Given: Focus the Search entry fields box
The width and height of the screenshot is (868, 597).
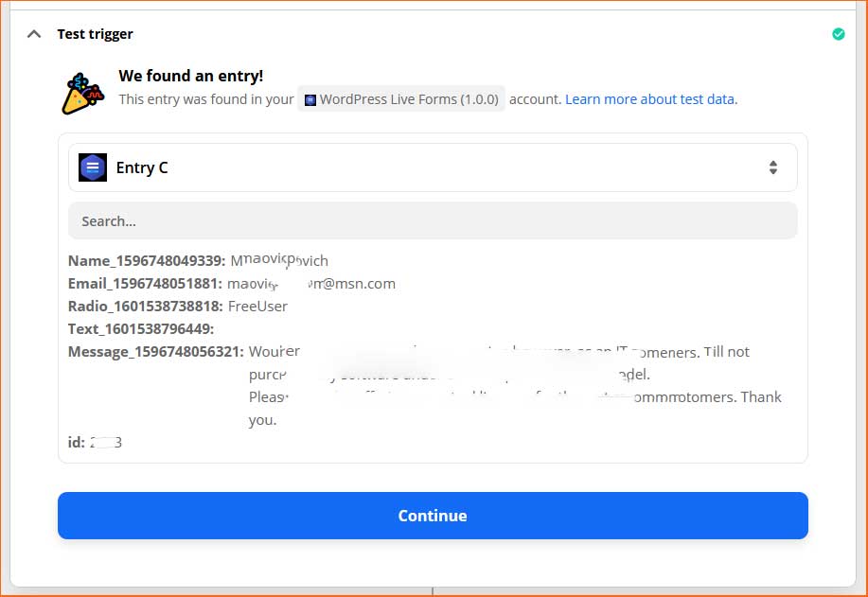Looking at the screenshot, I should 433,220.
